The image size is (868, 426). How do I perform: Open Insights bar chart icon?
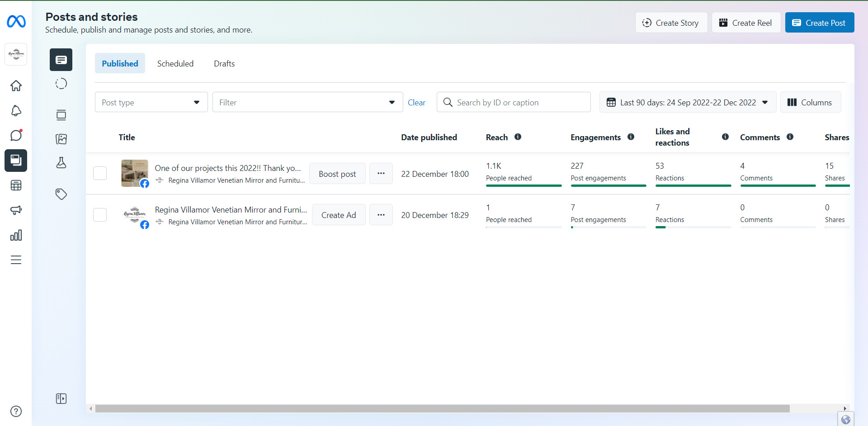16,235
